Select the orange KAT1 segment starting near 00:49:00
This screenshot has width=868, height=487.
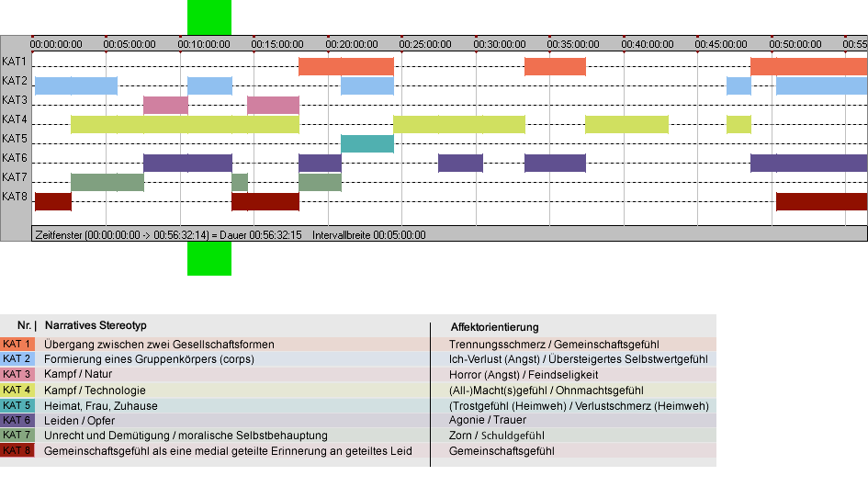coord(809,66)
